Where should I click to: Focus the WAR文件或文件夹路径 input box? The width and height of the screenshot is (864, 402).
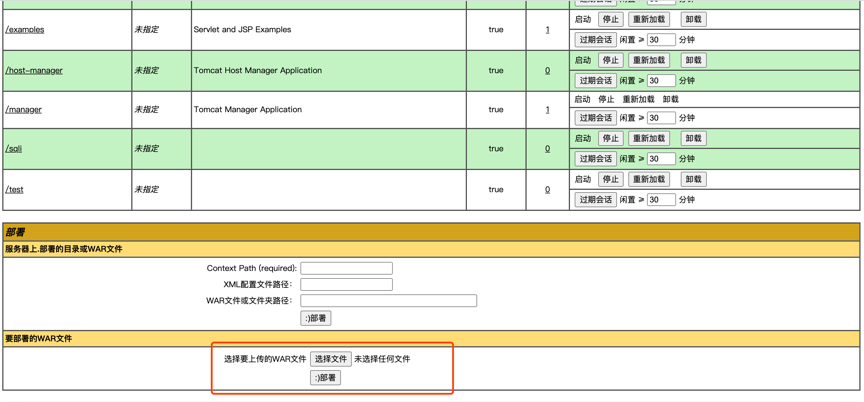point(388,300)
